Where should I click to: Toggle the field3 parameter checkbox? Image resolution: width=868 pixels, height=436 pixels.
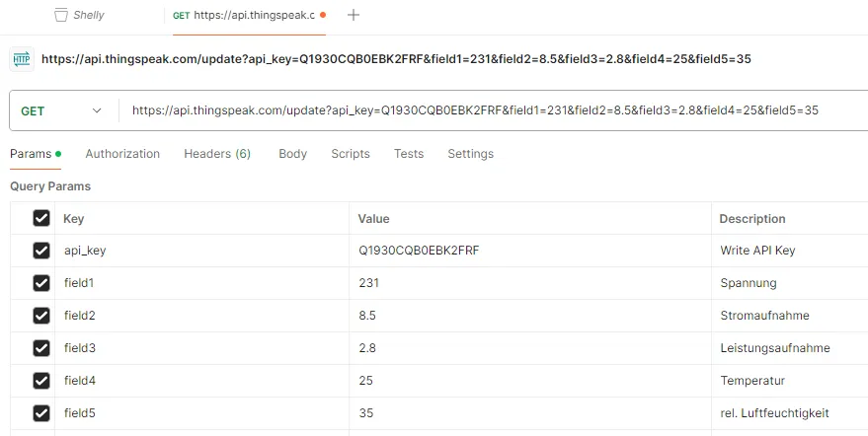(41, 348)
